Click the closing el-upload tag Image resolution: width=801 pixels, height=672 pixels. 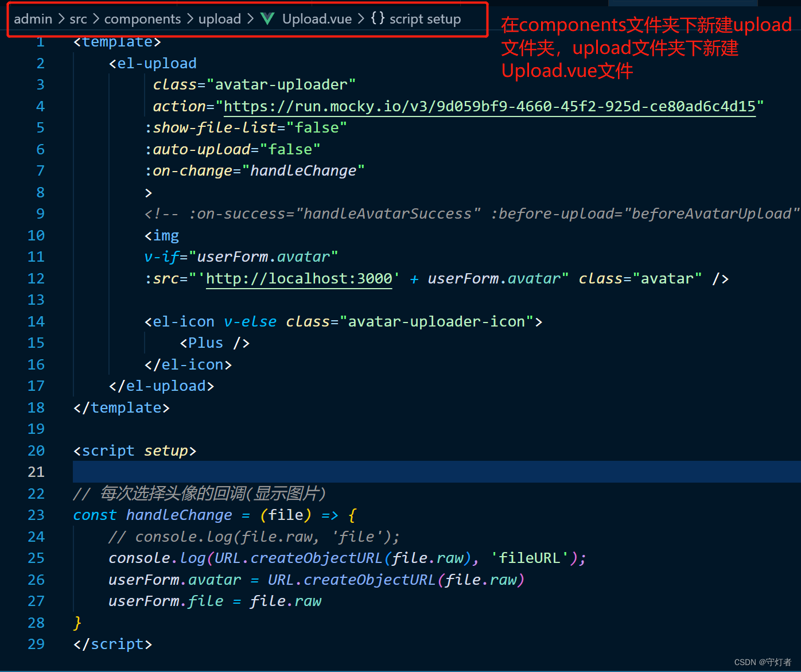pos(161,386)
